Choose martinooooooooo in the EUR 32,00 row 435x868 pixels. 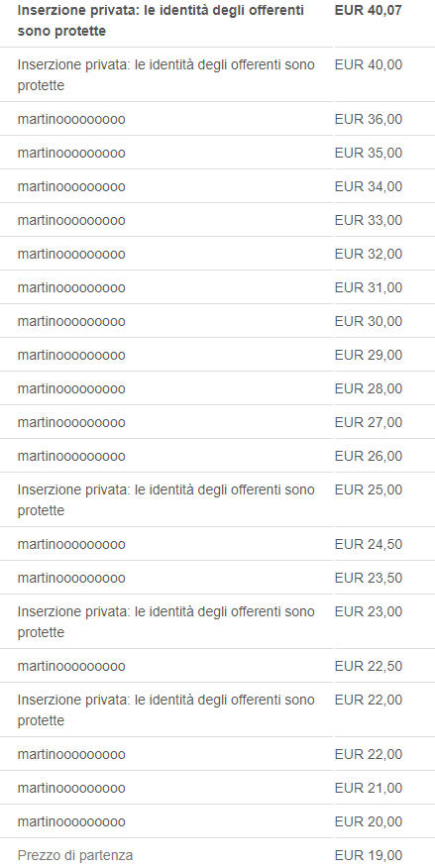(x=70, y=254)
